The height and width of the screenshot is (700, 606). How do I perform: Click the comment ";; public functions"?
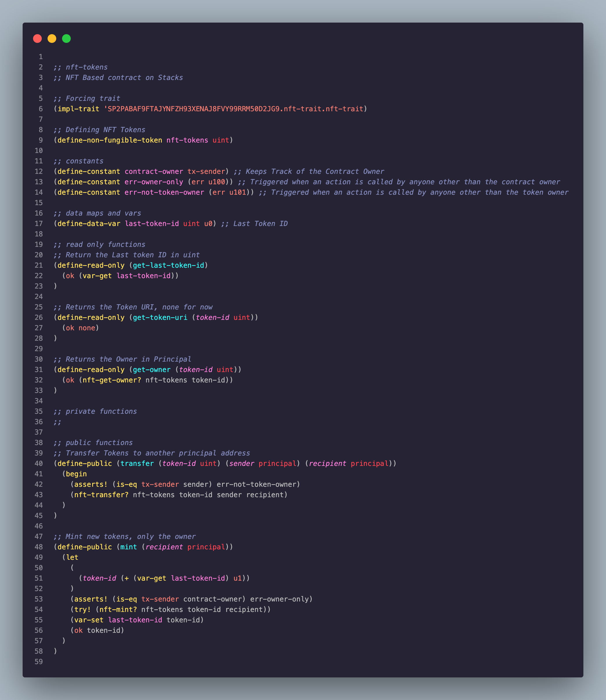pyautogui.click(x=93, y=442)
